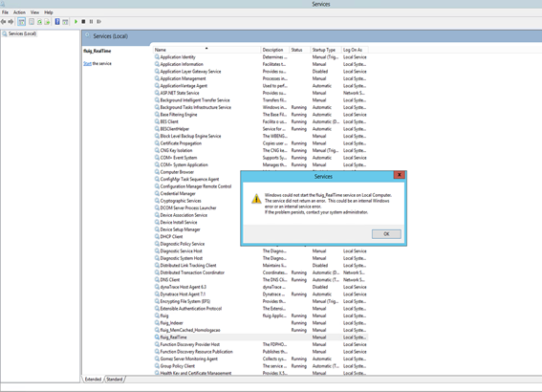Close the Services error dialog with X
Viewport: 542px width, 392px height.
coord(400,175)
